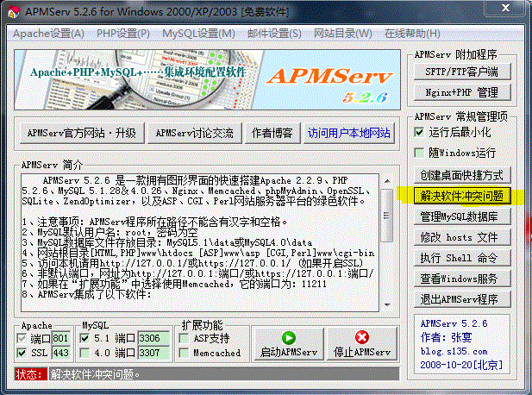Enable the MySQL 4.0 checkbox
Viewport: 532px width, 395px height.
pos(84,353)
